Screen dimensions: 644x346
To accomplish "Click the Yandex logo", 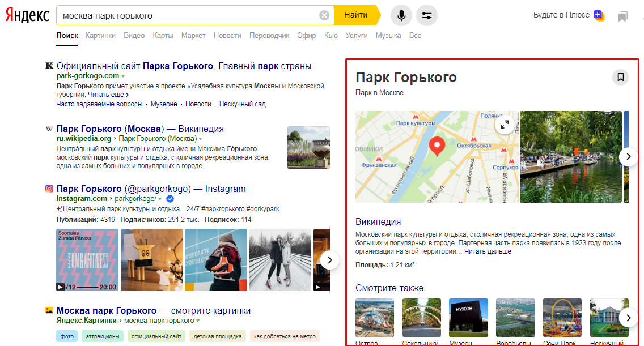I will coord(27,15).
